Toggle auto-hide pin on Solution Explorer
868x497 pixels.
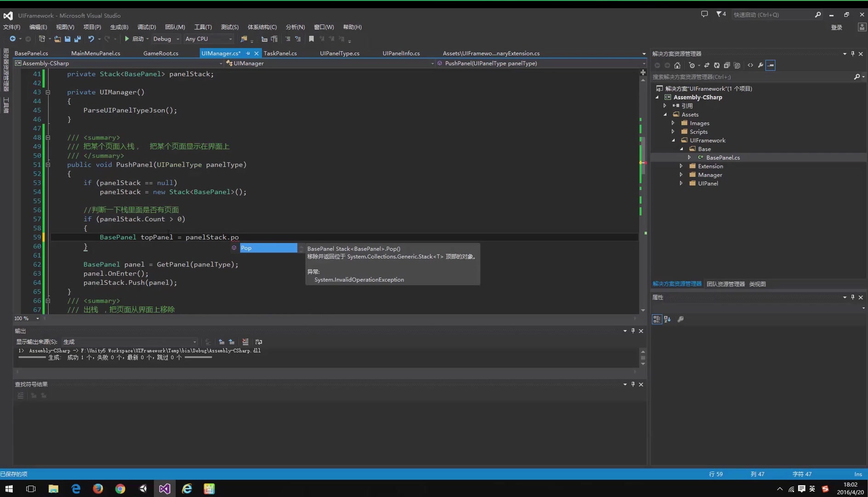click(853, 53)
